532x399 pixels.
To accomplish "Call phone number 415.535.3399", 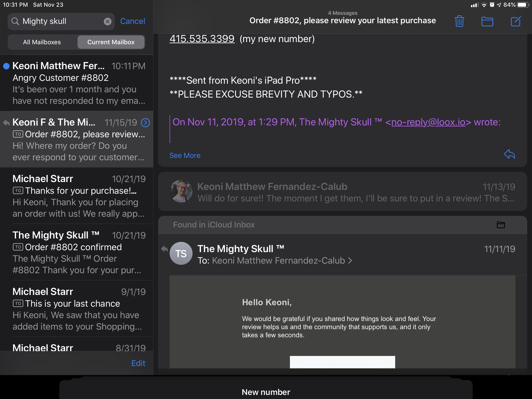I will pos(202,39).
